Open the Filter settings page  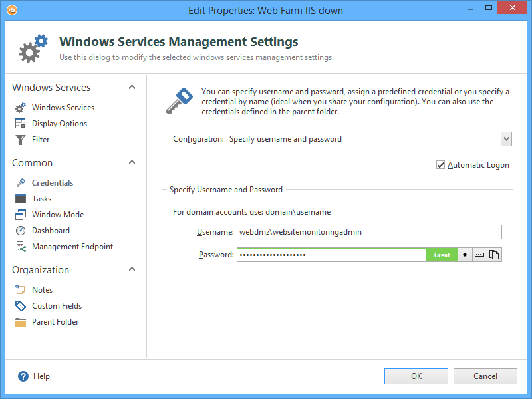point(41,140)
